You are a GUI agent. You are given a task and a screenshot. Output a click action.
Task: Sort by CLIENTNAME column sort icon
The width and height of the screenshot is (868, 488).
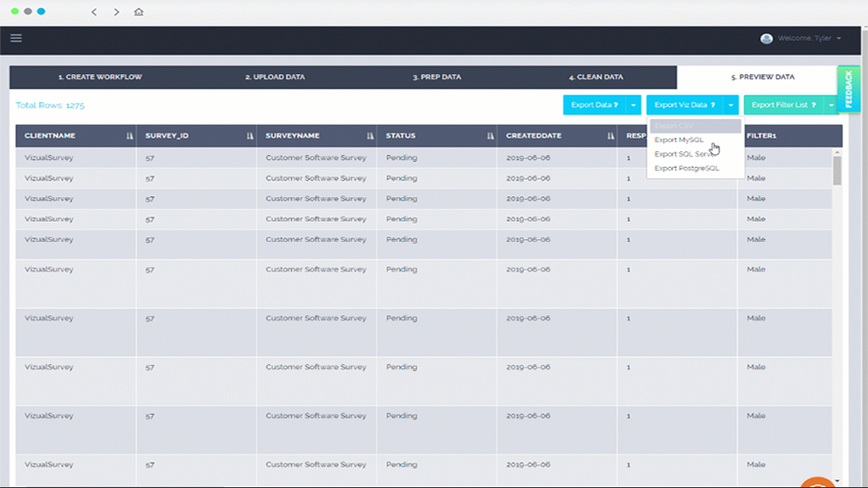point(129,136)
